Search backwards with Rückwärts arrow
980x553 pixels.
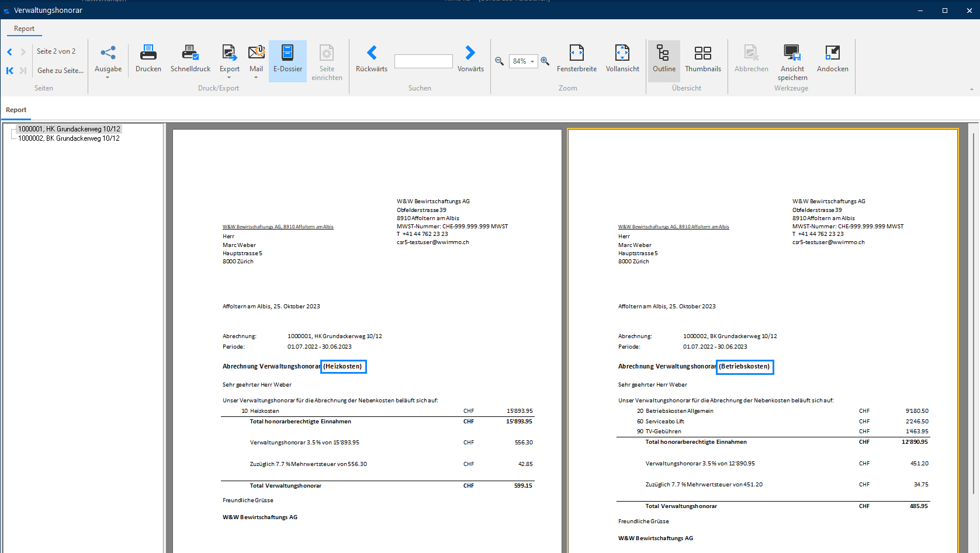372,53
